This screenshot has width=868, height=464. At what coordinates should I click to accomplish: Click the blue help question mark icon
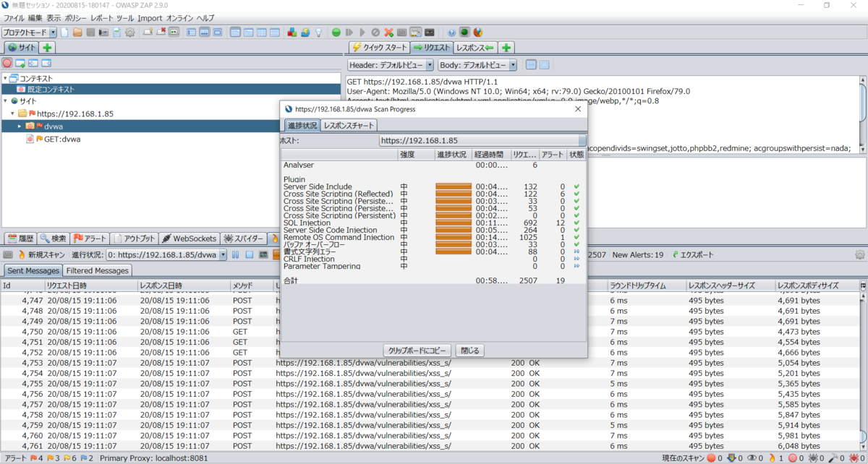[x=451, y=33]
